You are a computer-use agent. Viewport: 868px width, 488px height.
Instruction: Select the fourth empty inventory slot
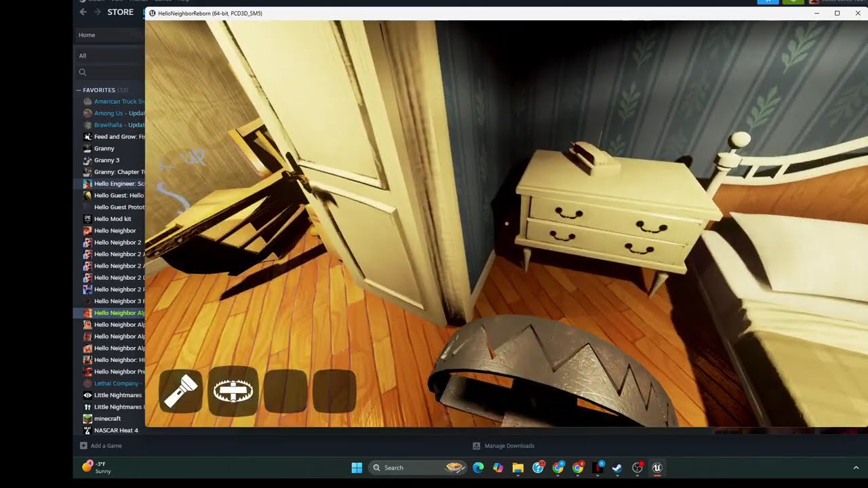click(334, 391)
